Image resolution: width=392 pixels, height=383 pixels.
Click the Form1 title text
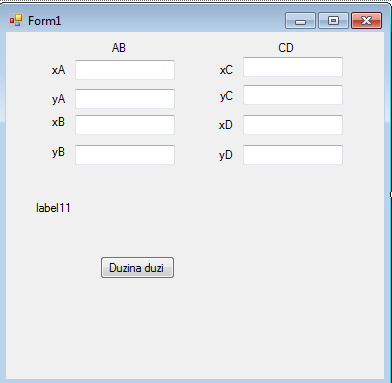tap(44, 21)
